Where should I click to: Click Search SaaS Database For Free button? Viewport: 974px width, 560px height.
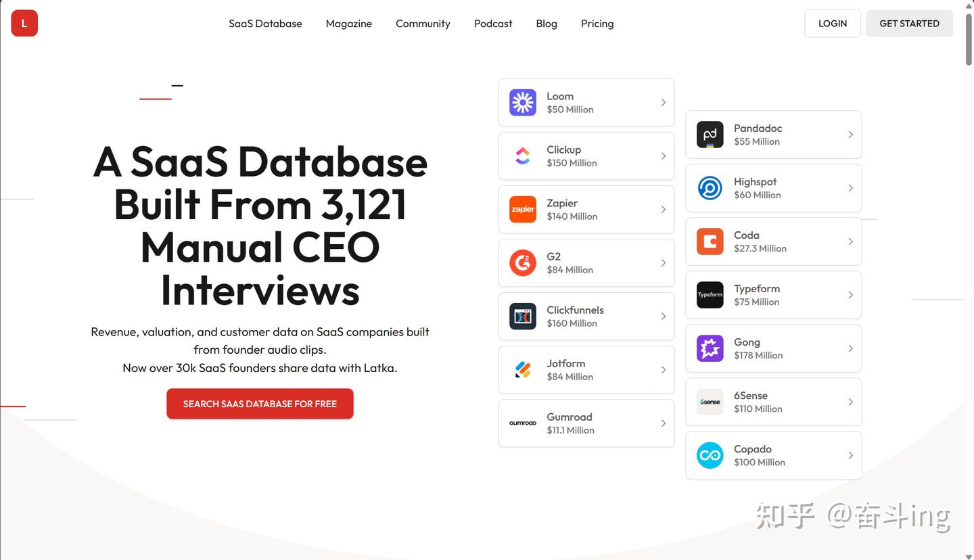(260, 404)
